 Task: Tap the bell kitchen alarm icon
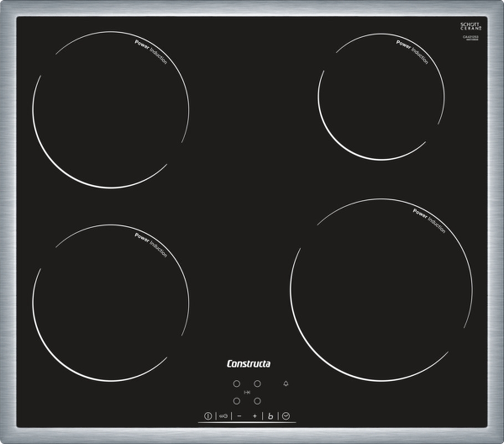[286, 384]
